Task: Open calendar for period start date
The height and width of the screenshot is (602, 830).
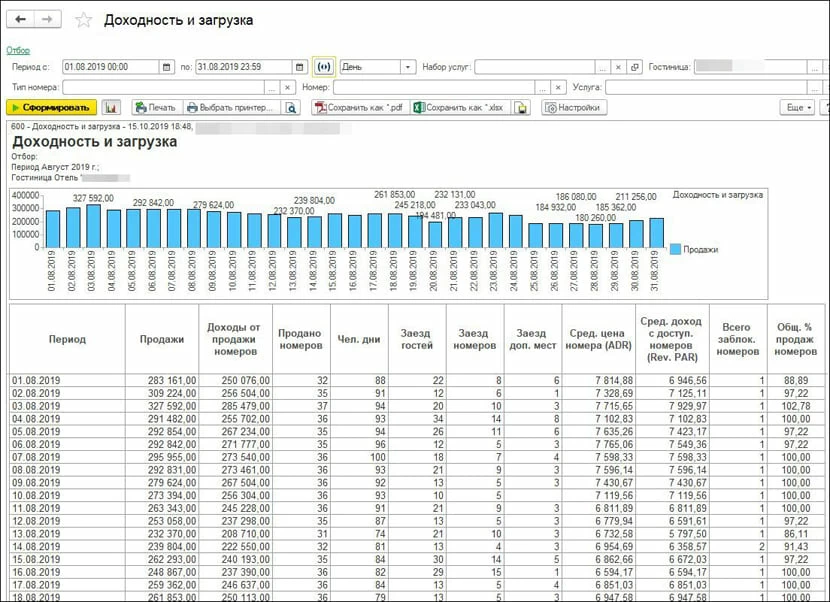Action: [x=165, y=67]
